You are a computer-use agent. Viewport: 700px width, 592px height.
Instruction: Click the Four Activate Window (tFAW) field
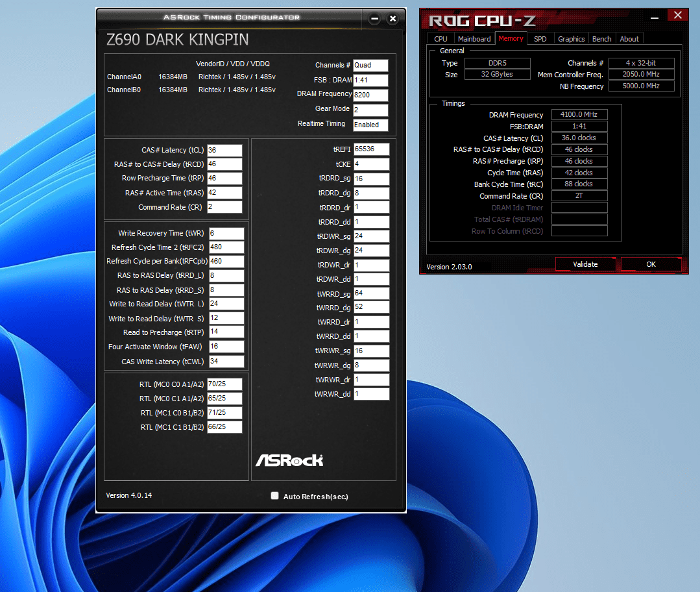226,346
